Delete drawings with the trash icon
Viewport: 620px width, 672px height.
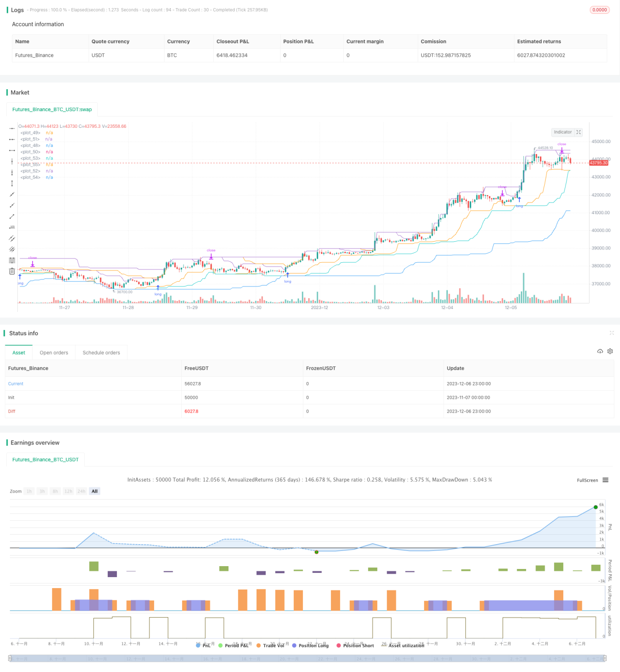[x=12, y=271]
